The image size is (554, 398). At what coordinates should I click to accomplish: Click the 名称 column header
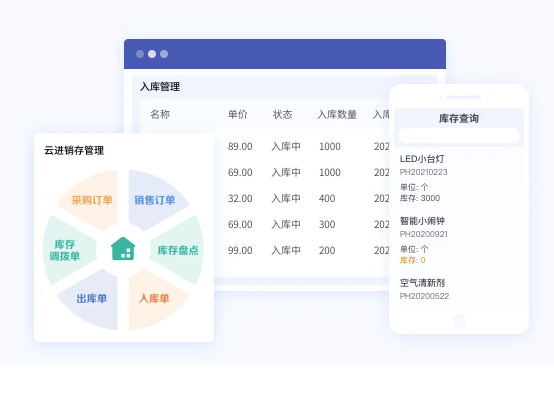tap(160, 115)
